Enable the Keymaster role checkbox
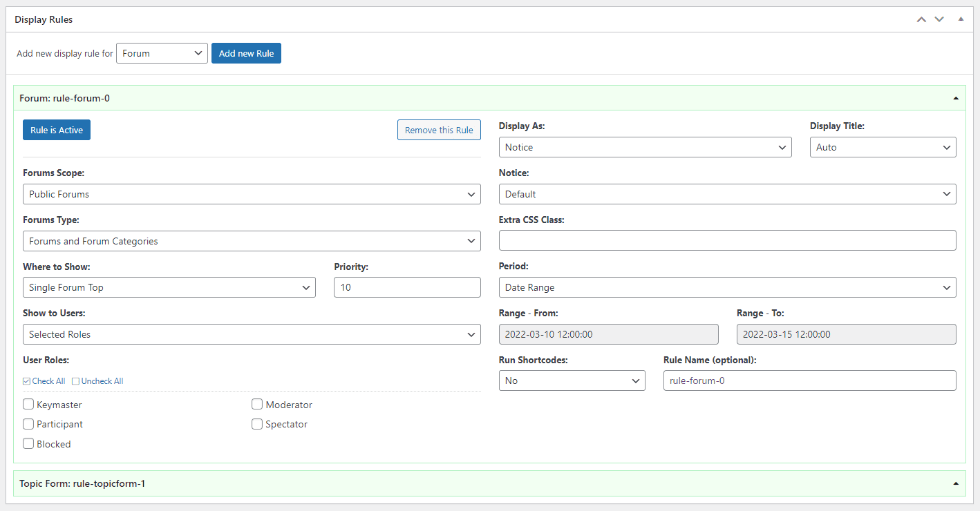This screenshot has width=980, height=511. tap(28, 405)
